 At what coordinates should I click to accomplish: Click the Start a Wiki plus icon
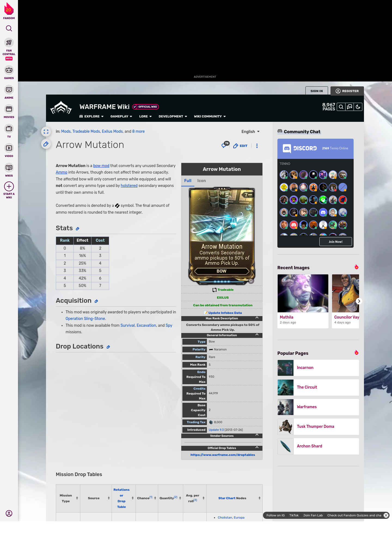click(9, 186)
